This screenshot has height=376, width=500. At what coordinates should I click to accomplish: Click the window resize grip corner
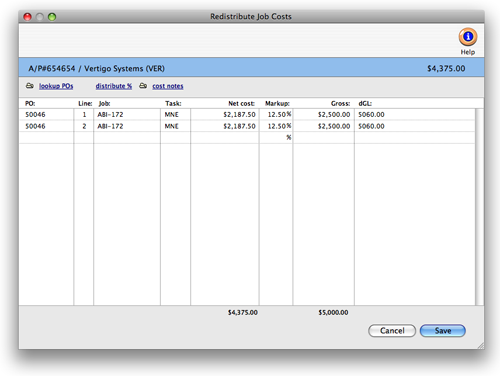[x=480, y=346]
